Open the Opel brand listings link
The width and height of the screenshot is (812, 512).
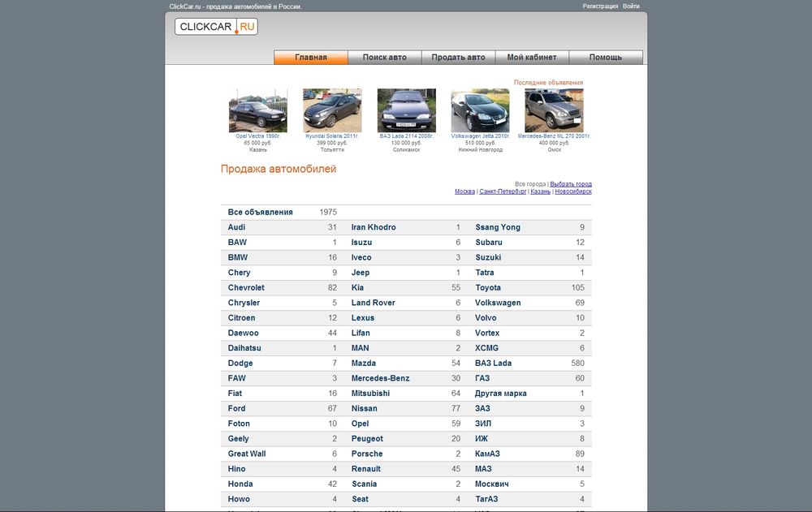[360, 424]
